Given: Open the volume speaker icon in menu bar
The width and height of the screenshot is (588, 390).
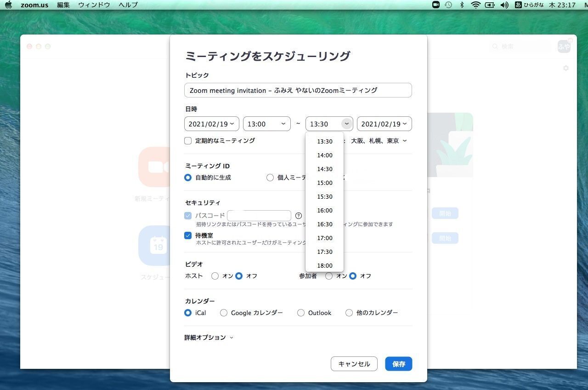Looking at the screenshot, I should click(504, 5).
